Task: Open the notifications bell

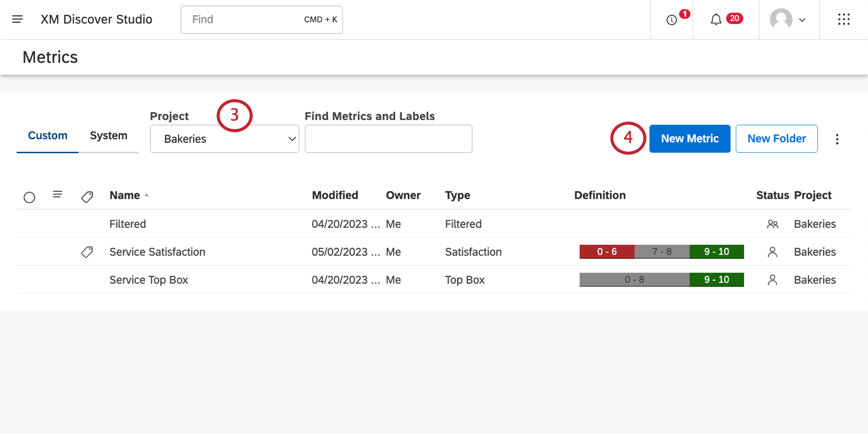Action: pyautogui.click(x=716, y=20)
